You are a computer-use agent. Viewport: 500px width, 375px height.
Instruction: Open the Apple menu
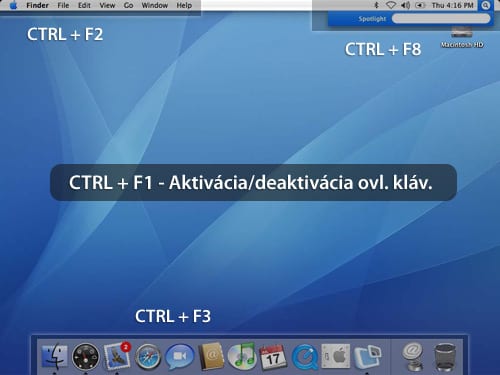click(x=13, y=5)
